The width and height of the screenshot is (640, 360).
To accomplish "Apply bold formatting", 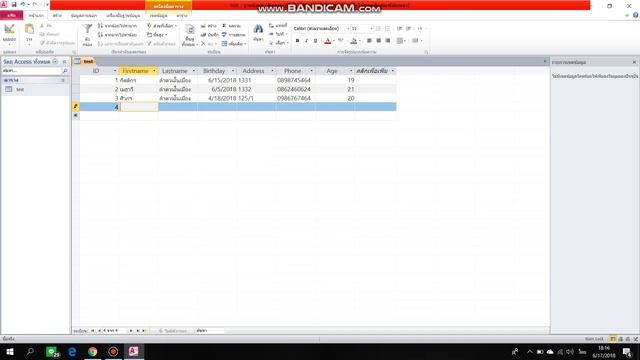I will (297, 40).
